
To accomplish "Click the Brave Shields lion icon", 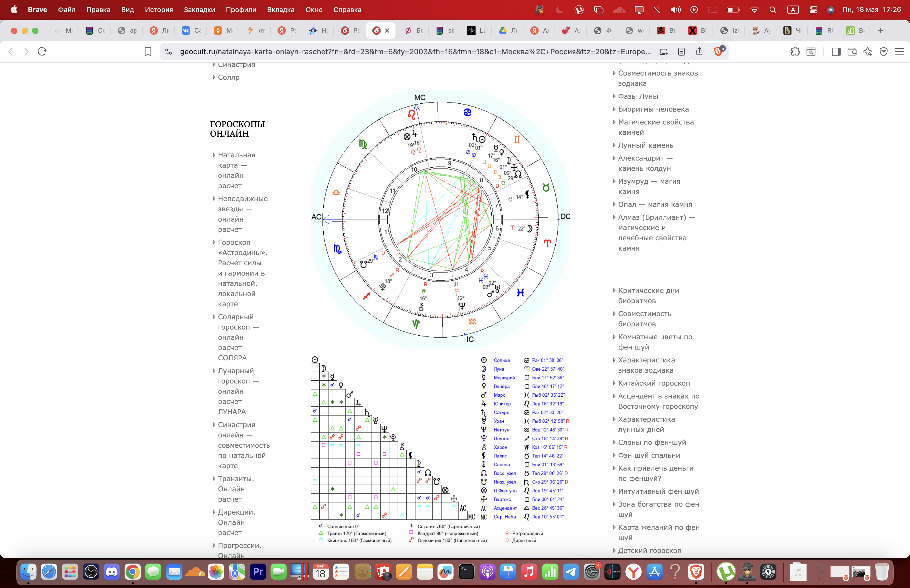I will pyautogui.click(x=718, y=52).
